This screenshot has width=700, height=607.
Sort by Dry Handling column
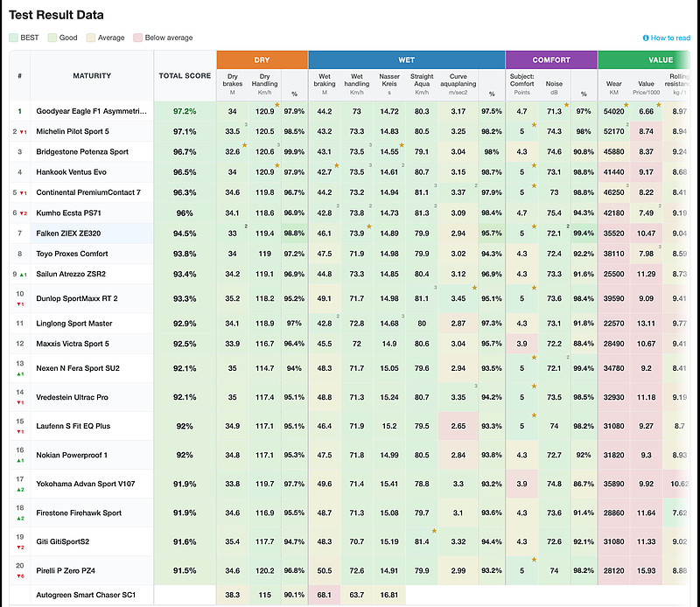point(265,84)
